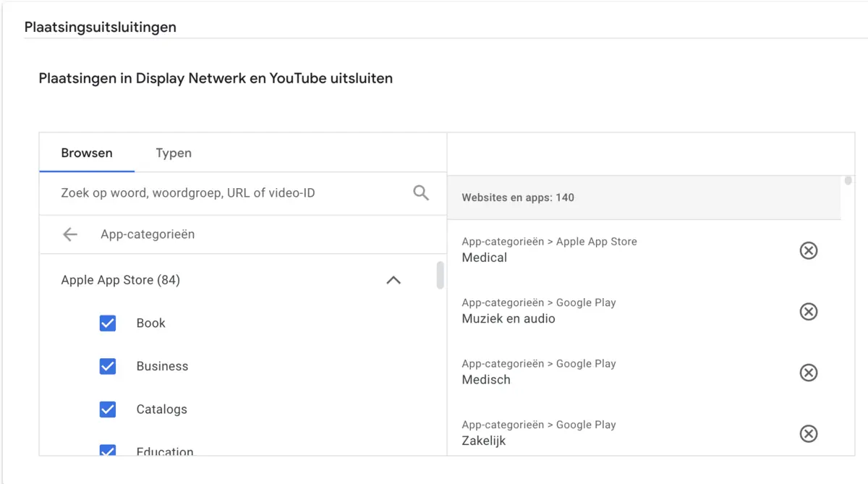Uncheck the Catalogs category checkbox
Viewport: 868px width, 484px height.
point(108,409)
